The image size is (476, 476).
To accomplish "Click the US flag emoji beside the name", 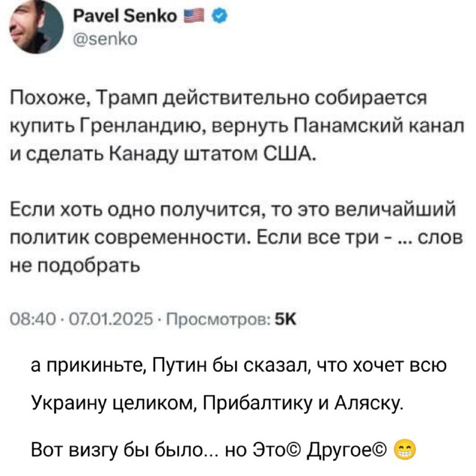I will 195,16.
